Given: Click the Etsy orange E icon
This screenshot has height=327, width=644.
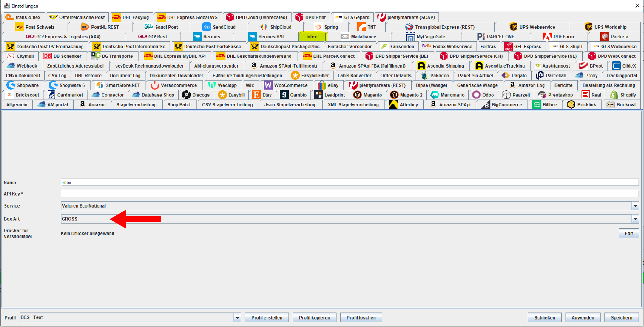Looking at the screenshot, I should [256, 95].
